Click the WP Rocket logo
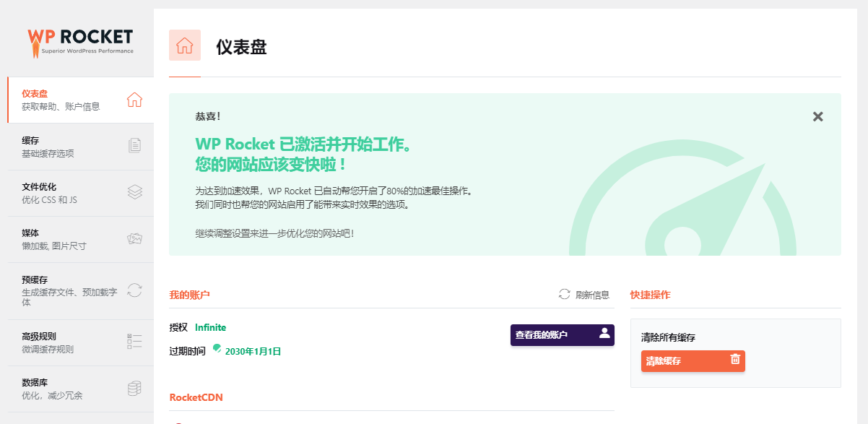This screenshot has width=868, height=424. [80, 42]
